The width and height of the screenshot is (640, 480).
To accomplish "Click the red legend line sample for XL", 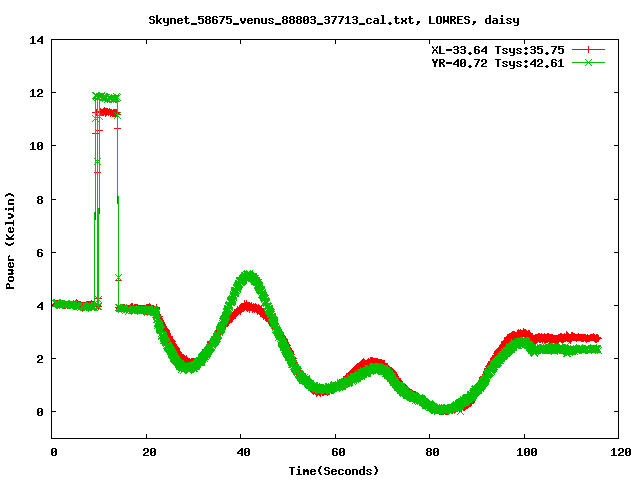I will 588,50.
